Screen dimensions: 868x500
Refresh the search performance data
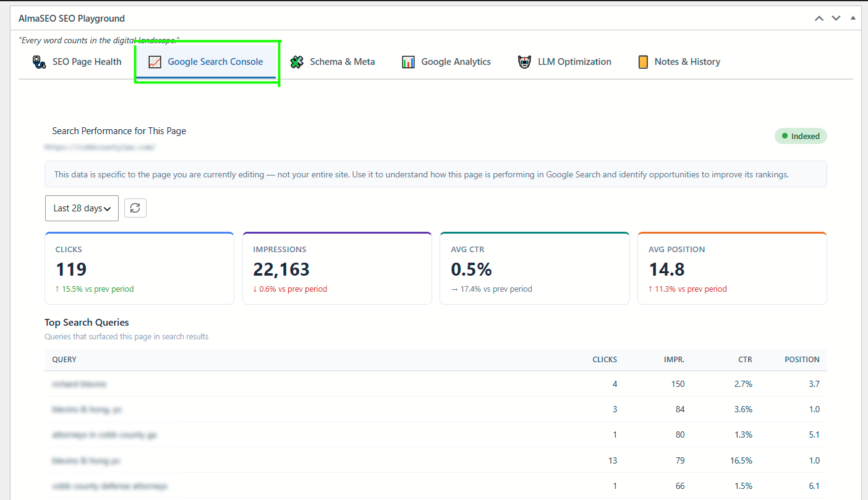pos(135,208)
